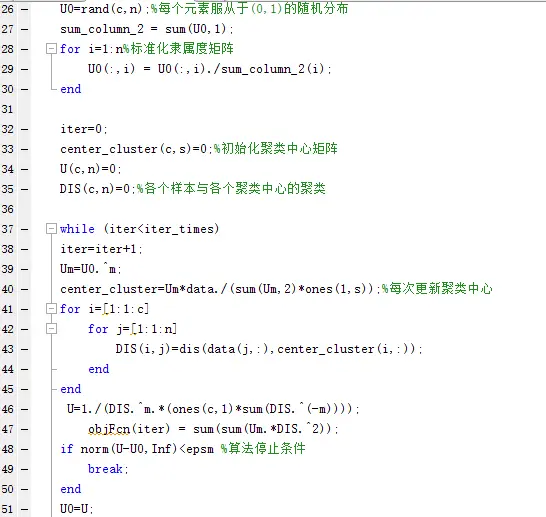Set breakpoint on line 51 dash
This screenshot has height=517, width=546.
(24, 509)
